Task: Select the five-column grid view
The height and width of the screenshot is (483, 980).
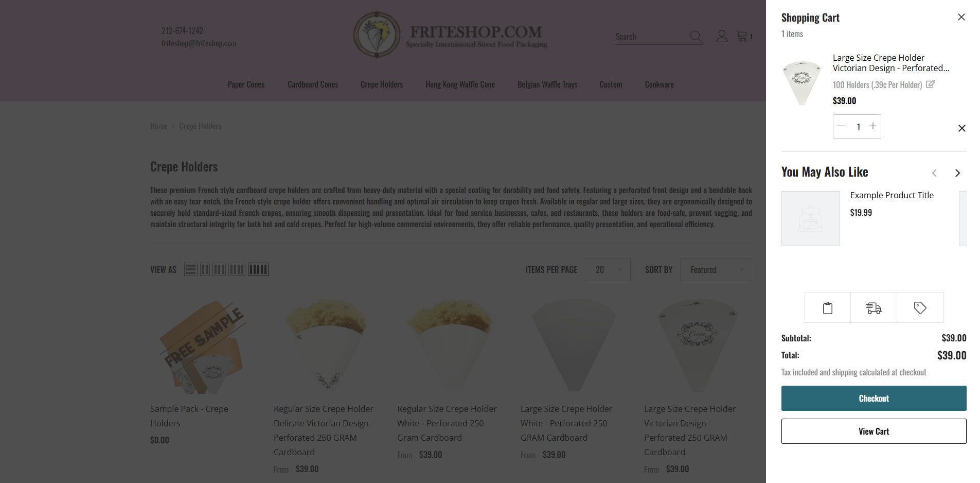Action: pos(258,269)
